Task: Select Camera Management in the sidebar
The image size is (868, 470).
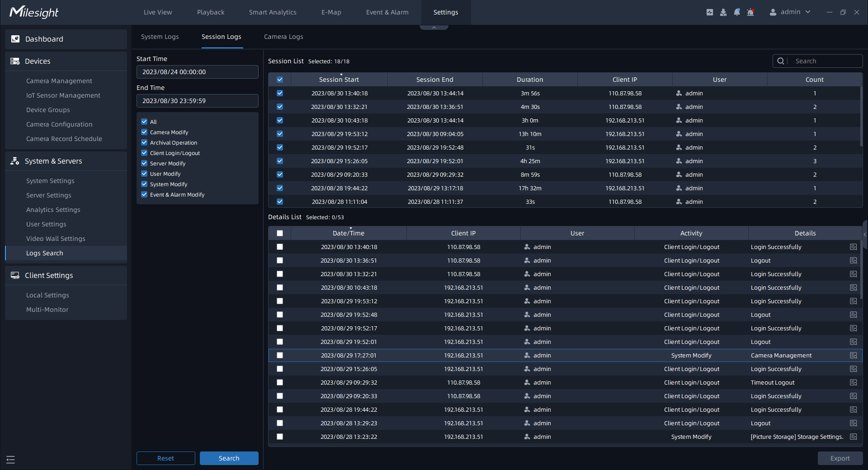Action: [x=59, y=81]
